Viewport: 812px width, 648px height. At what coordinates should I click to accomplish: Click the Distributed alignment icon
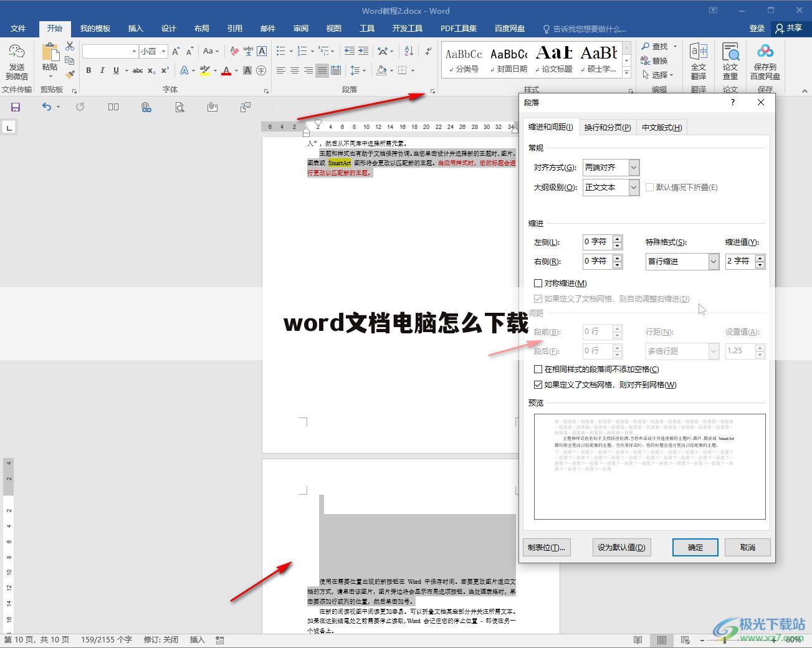pos(336,70)
